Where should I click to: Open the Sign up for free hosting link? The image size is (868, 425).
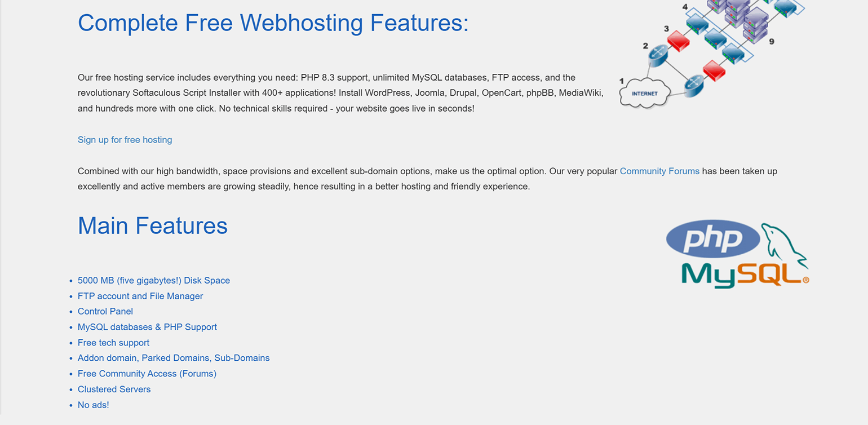point(125,140)
